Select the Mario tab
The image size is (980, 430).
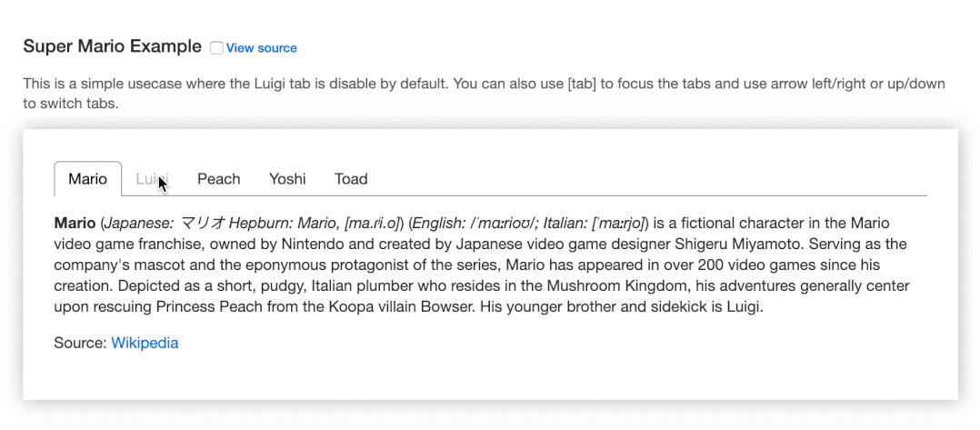tap(87, 179)
